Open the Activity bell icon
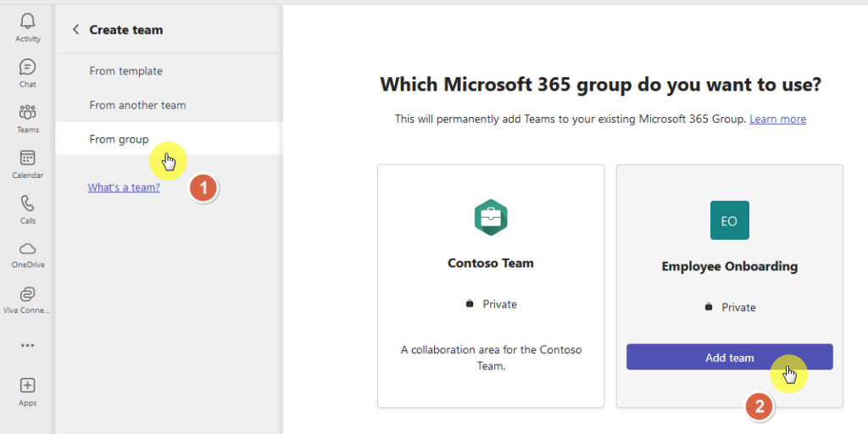 pos(27,21)
